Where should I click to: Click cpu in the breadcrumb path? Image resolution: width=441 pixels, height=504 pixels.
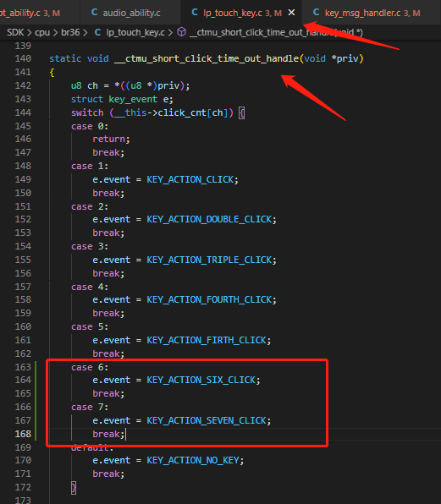click(x=42, y=32)
